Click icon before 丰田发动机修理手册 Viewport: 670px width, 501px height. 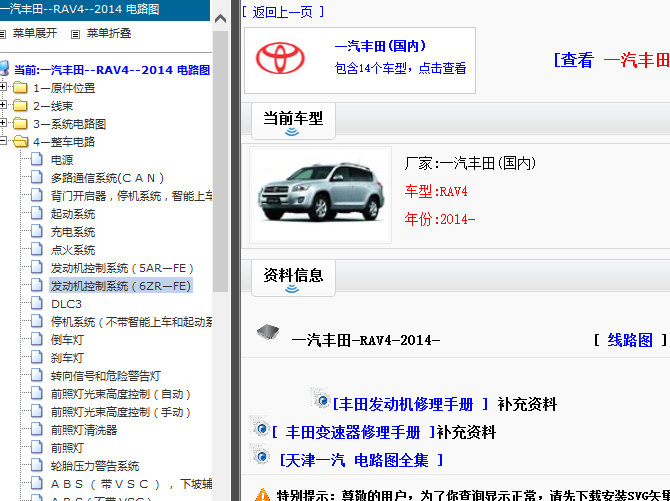click(320, 398)
